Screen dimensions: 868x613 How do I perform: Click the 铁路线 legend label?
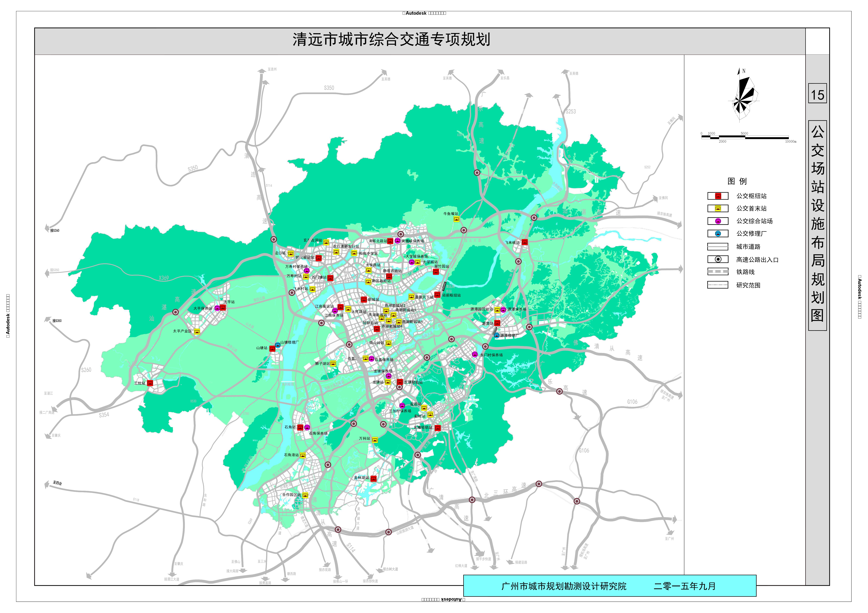pos(745,272)
